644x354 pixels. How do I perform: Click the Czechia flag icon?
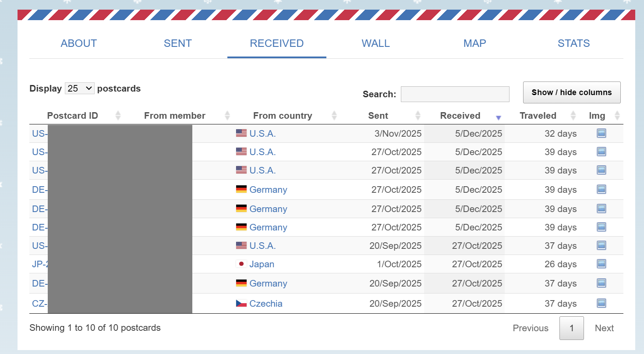click(241, 304)
